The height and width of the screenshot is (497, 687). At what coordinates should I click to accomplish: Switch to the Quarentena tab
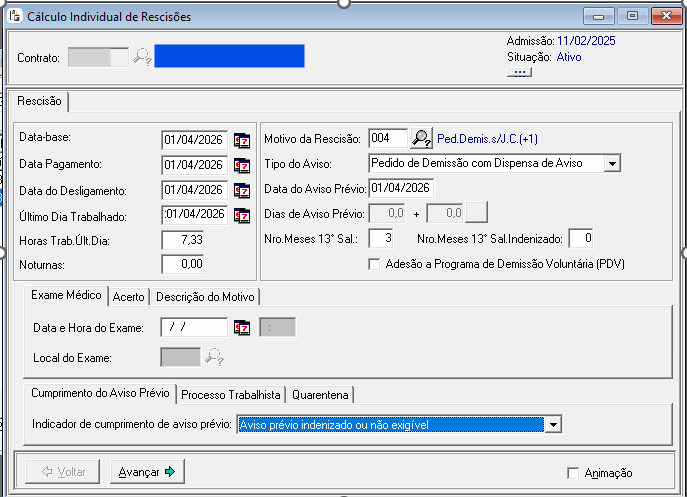tap(320, 394)
